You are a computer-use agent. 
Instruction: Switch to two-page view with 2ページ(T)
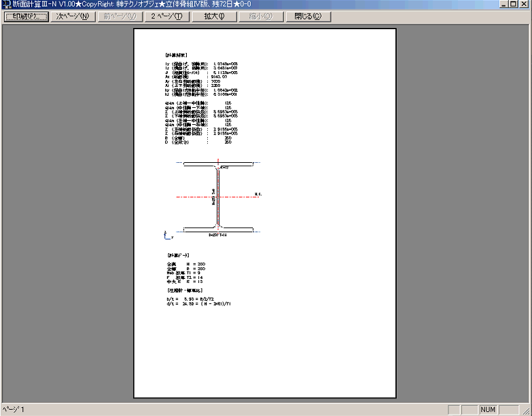(166, 16)
